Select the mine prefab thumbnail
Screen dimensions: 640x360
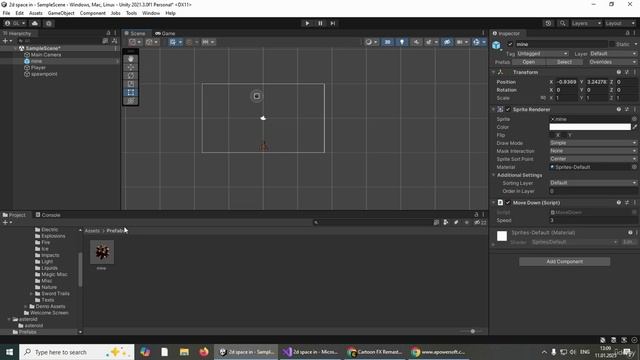[x=102, y=252]
